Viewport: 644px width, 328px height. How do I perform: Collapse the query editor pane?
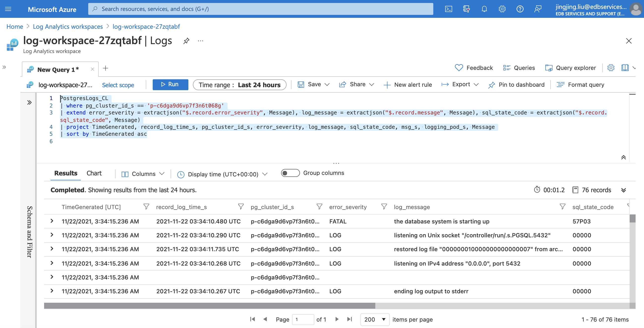(x=623, y=157)
